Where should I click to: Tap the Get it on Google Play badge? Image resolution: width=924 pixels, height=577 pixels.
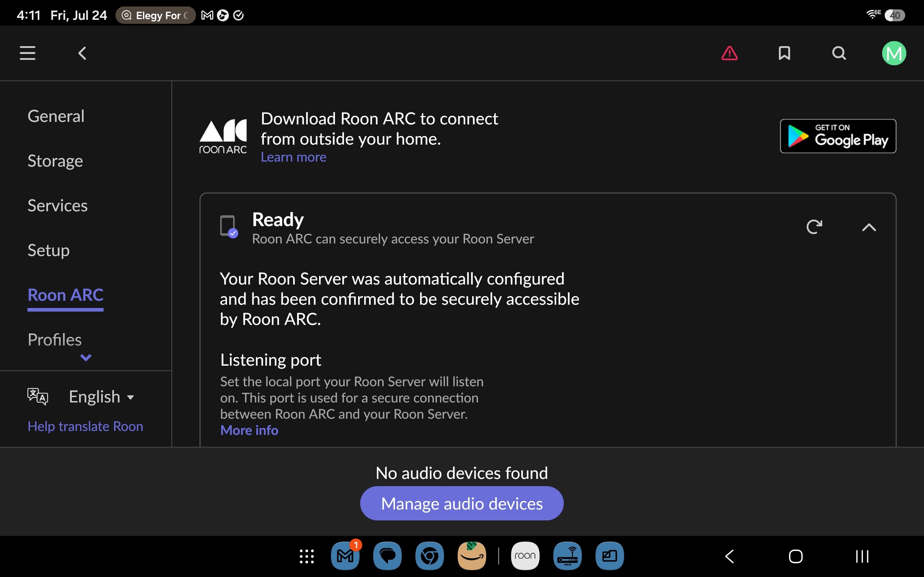pos(838,136)
